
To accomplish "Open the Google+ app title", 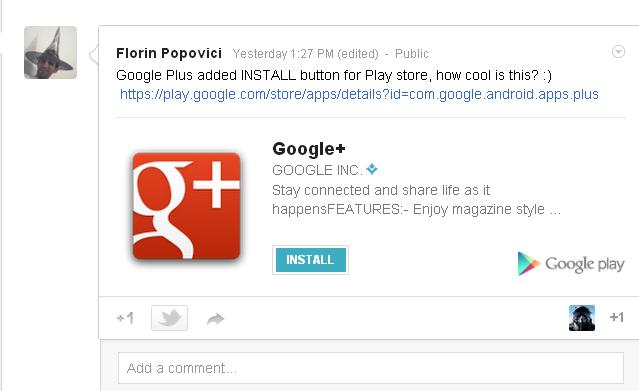I will click(309, 149).
